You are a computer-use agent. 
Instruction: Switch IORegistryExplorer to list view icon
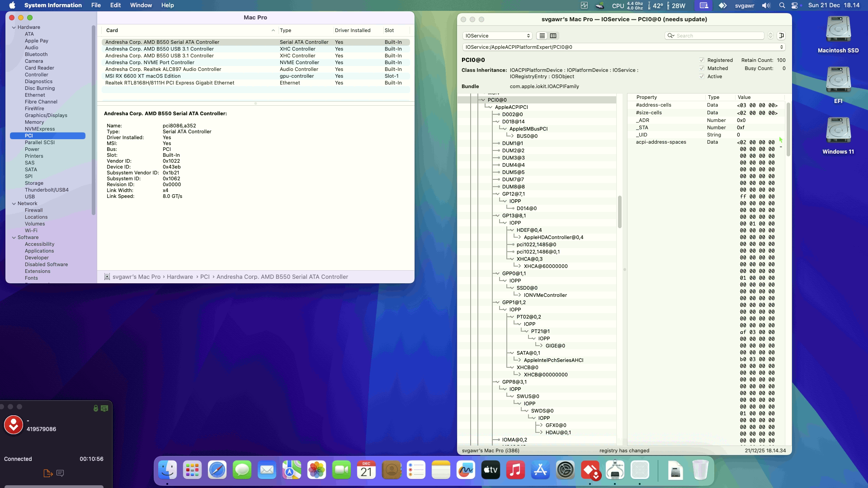[542, 36]
